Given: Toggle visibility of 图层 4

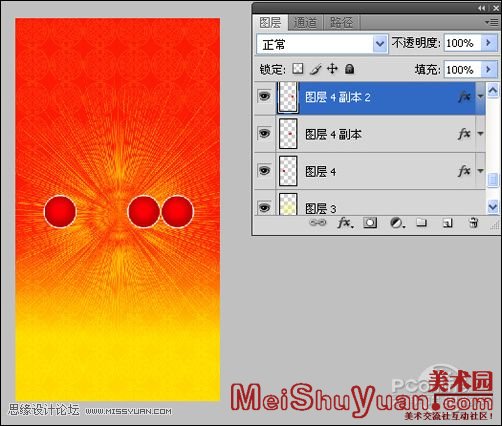Looking at the screenshot, I should coord(265,171).
